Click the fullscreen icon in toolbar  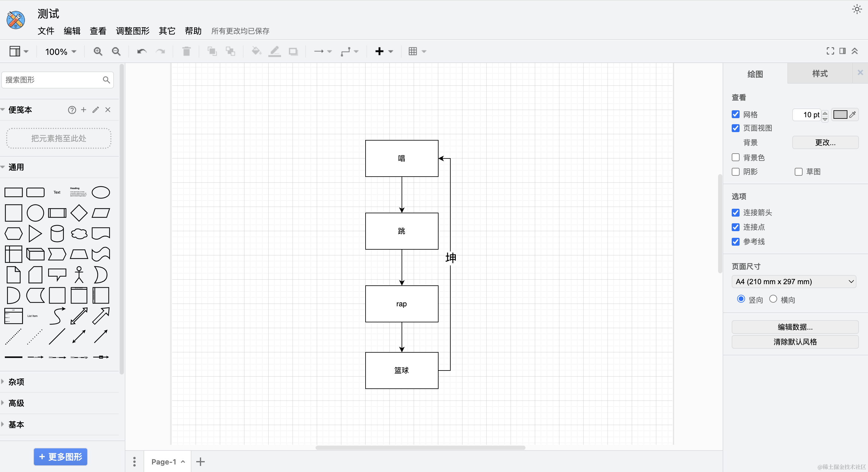pos(830,51)
